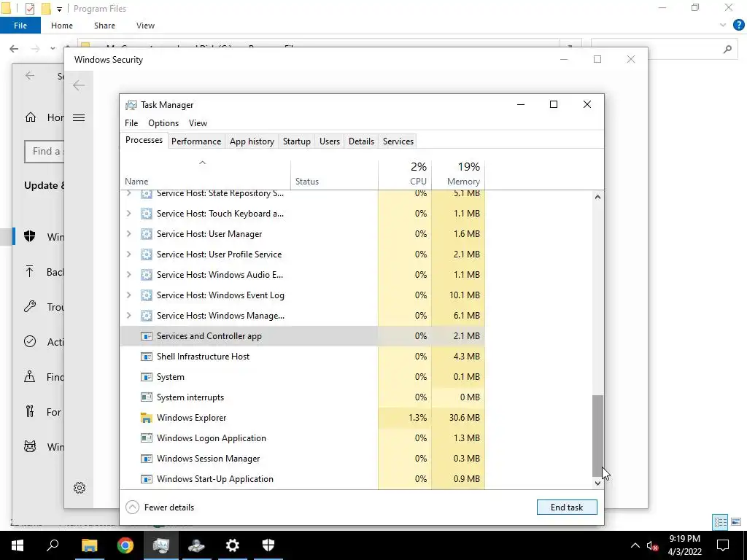Show hidden icons in system tray

(635, 545)
